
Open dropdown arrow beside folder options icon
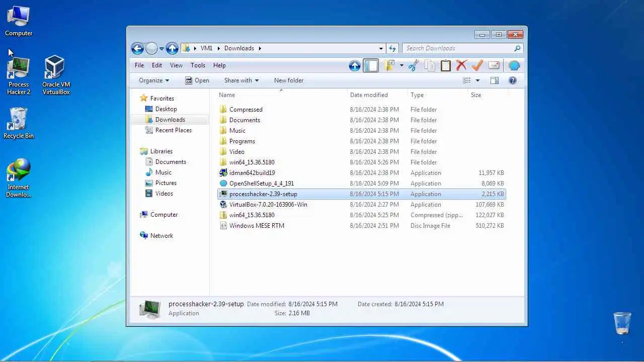tap(401, 65)
